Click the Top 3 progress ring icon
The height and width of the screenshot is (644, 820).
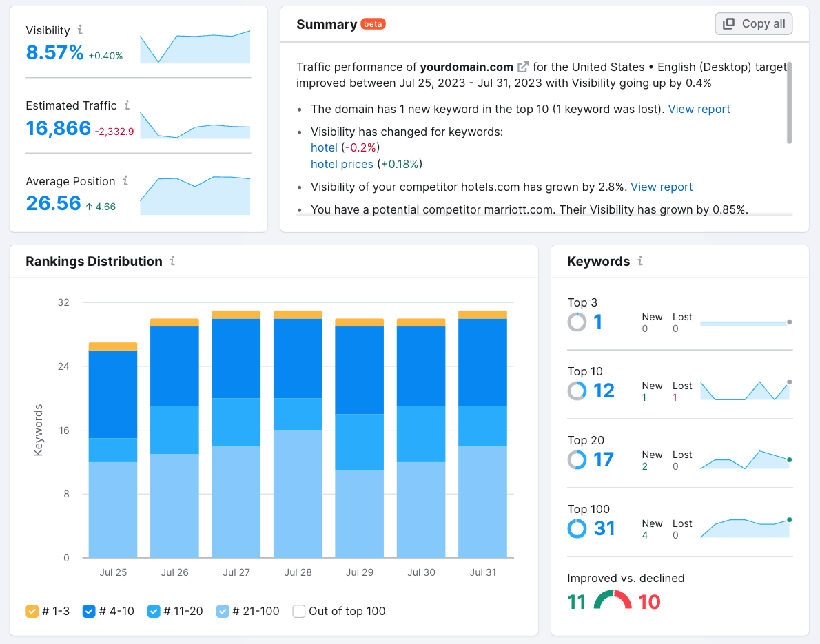click(577, 322)
